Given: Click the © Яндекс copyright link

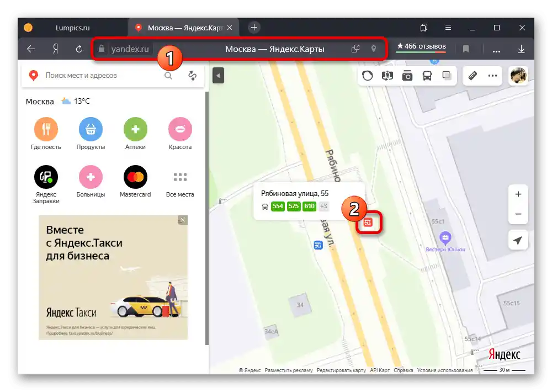Looking at the screenshot, I should click(250, 370).
